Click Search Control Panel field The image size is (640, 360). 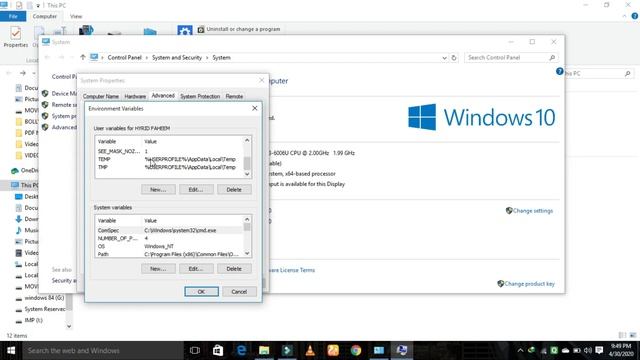pyautogui.click(x=510, y=58)
